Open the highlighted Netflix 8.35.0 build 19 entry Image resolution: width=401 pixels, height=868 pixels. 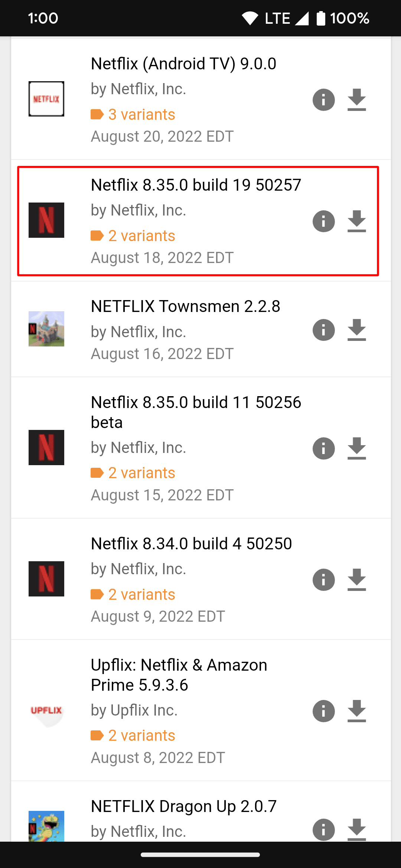196,184
